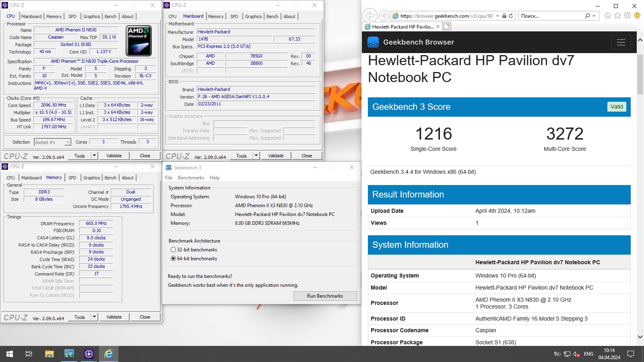Open Internet Explorer taskbar icon
Viewport: 644px width, 362px height.
pos(108,354)
